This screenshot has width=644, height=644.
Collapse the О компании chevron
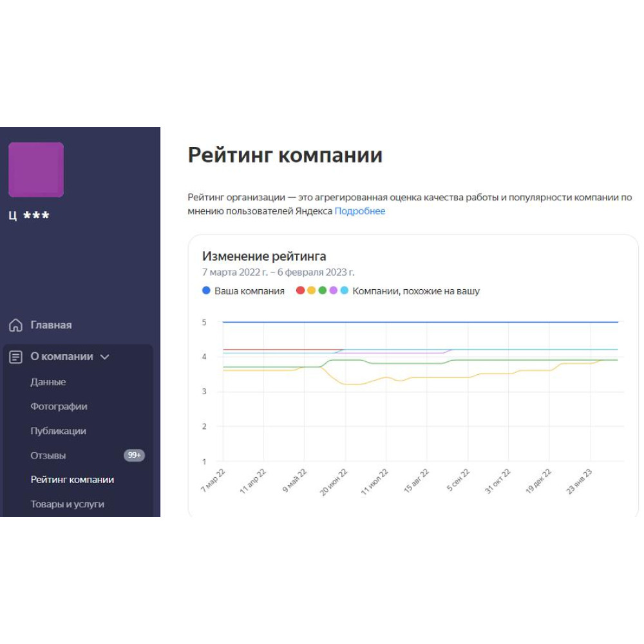[105, 357]
